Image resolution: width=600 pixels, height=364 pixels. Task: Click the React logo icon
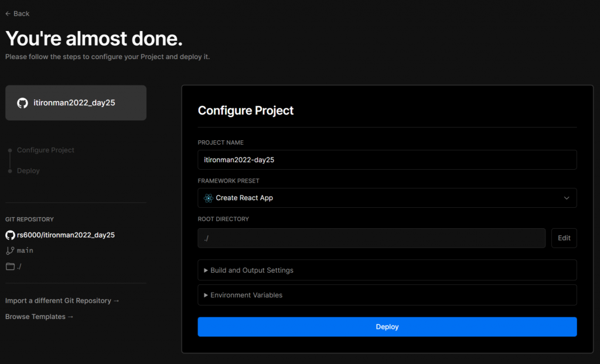pos(209,198)
